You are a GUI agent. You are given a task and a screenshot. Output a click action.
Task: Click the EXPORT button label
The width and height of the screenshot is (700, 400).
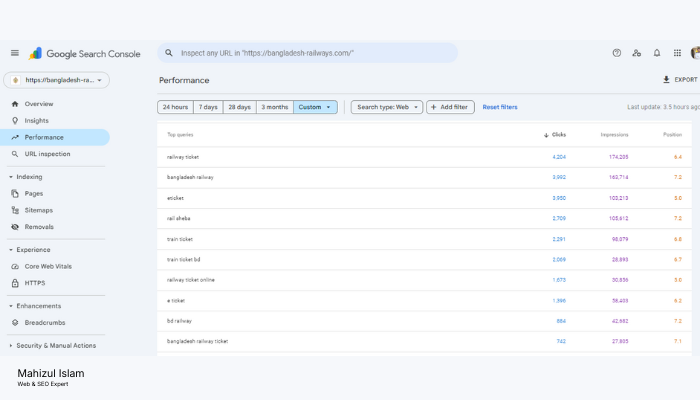tap(686, 79)
